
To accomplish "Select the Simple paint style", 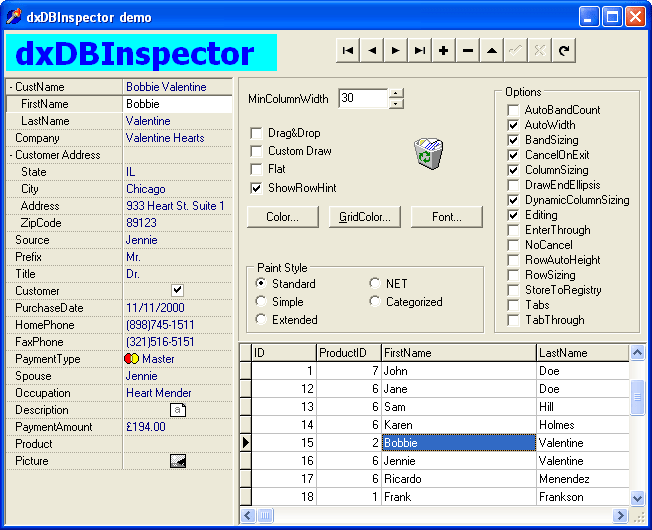I will pos(261,301).
